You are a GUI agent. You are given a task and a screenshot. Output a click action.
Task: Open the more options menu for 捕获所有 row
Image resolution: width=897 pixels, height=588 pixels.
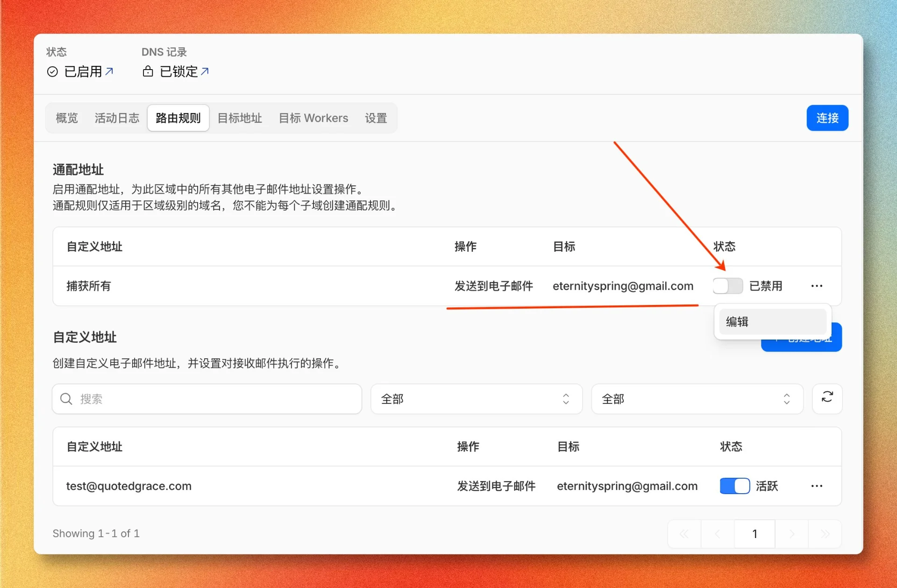click(817, 286)
